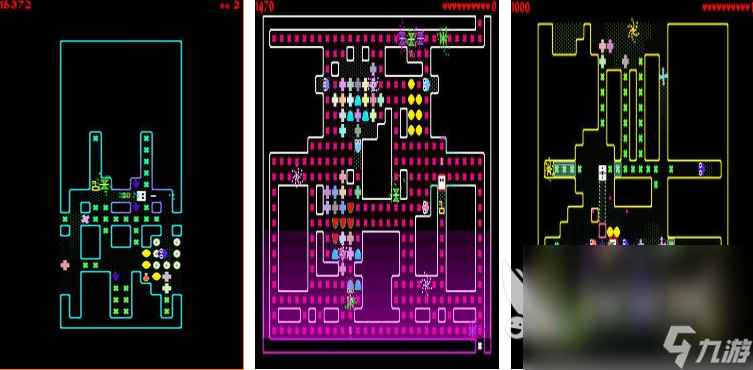
Task: Click the light blue cross in right maze
Action: (x=663, y=76)
